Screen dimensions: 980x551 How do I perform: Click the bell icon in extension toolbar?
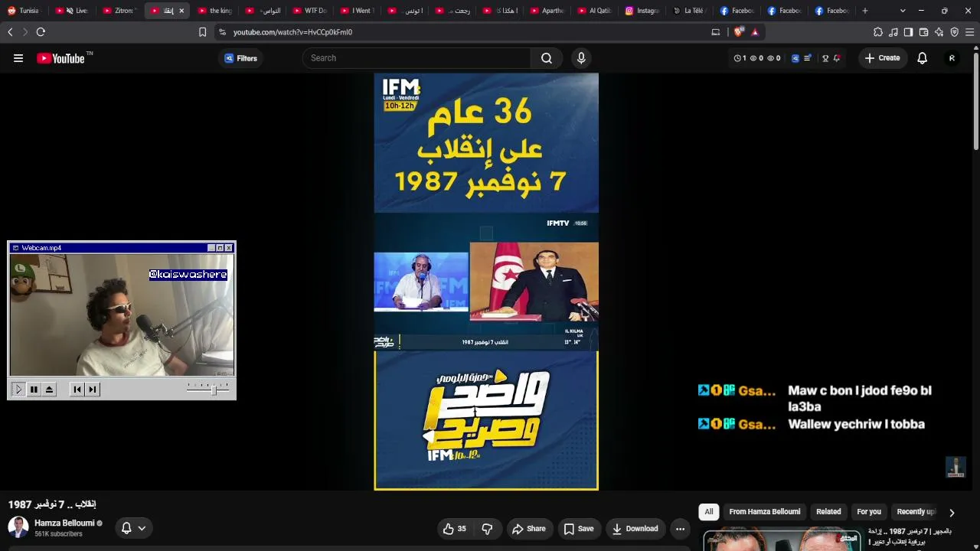point(837,58)
